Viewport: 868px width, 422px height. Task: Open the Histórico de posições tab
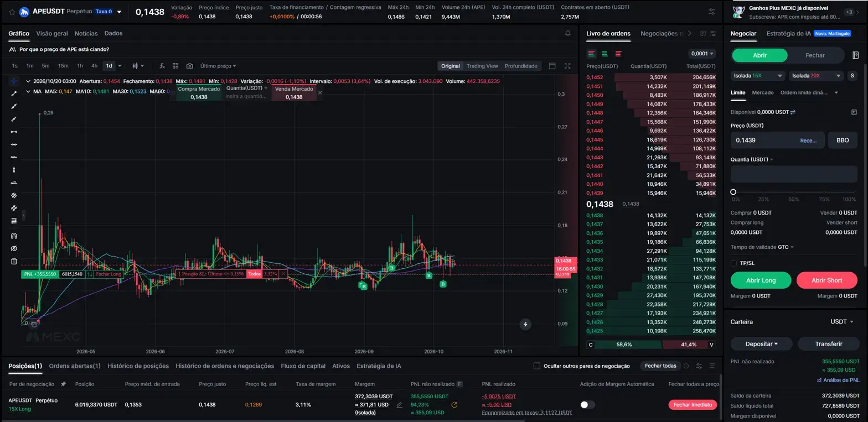coord(138,366)
